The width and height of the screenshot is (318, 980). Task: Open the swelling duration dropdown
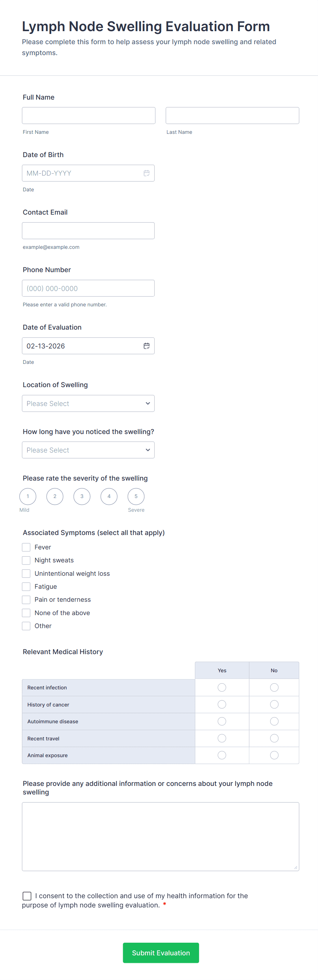pyautogui.click(x=88, y=450)
